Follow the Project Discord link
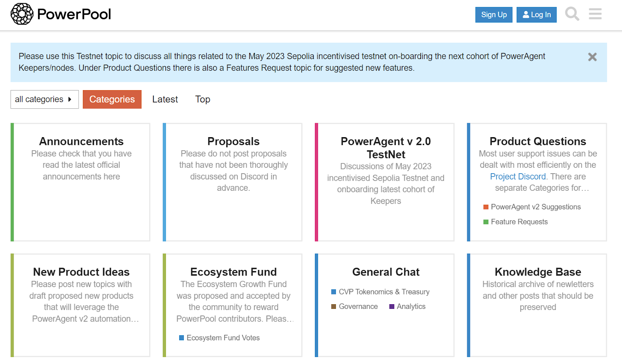Image resolution: width=622 pixels, height=364 pixels. (x=518, y=177)
